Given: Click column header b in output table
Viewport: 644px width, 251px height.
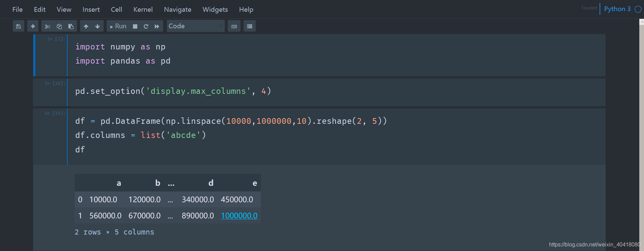Looking at the screenshot, I should tap(158, 183).
